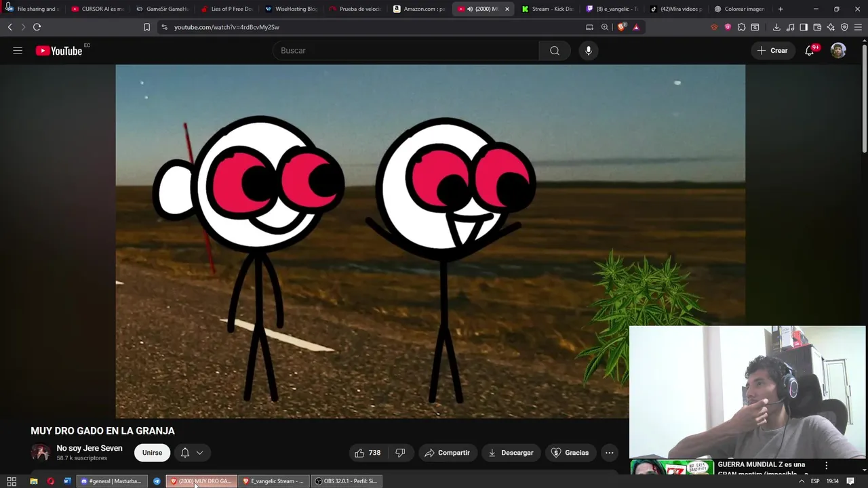868x488 pixels.
Task: Click the Unirse join button
Action: pos(152,453)
